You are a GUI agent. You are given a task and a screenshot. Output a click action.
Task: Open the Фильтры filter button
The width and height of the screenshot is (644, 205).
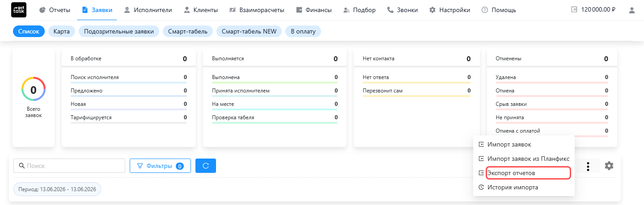click(x=160, y=166)
